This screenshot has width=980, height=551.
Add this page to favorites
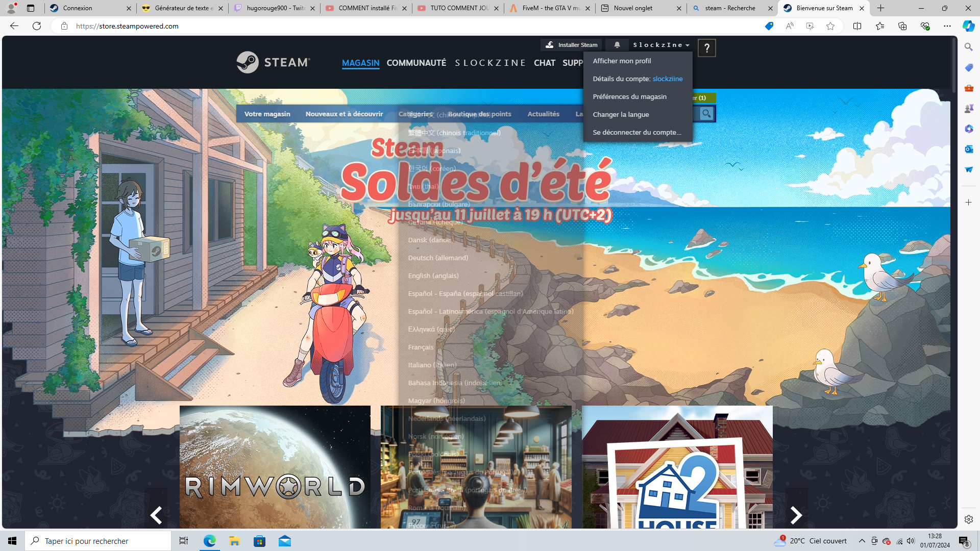[x=830, y=26]
